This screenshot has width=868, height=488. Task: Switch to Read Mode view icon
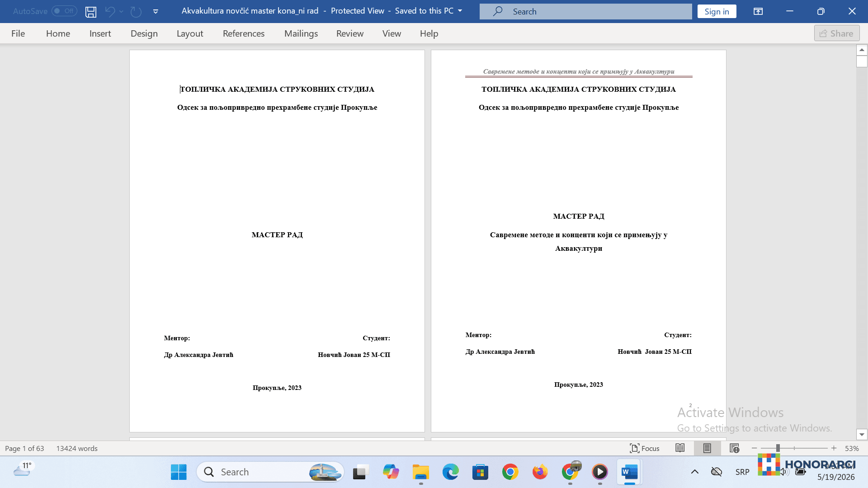[680, 448]
